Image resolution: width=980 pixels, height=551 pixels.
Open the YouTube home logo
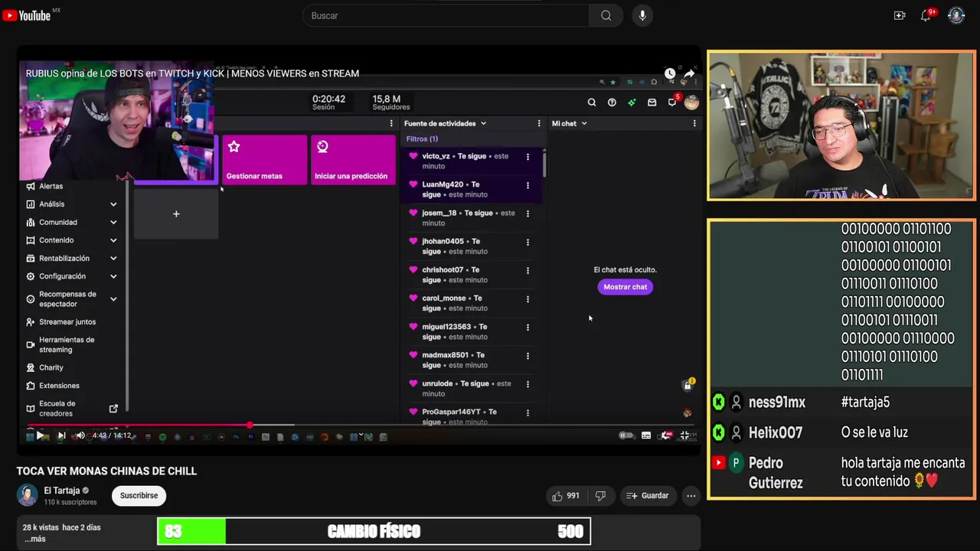[x=27, y=15]
